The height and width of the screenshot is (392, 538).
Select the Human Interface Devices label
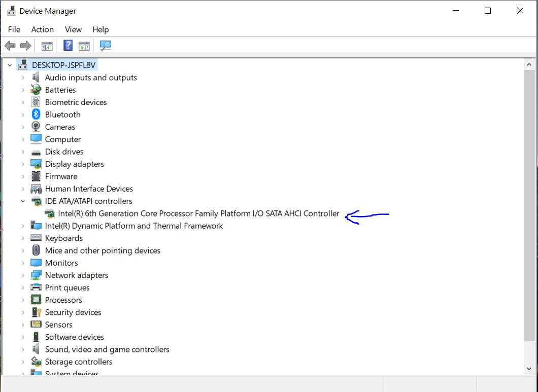pos(89,189)
